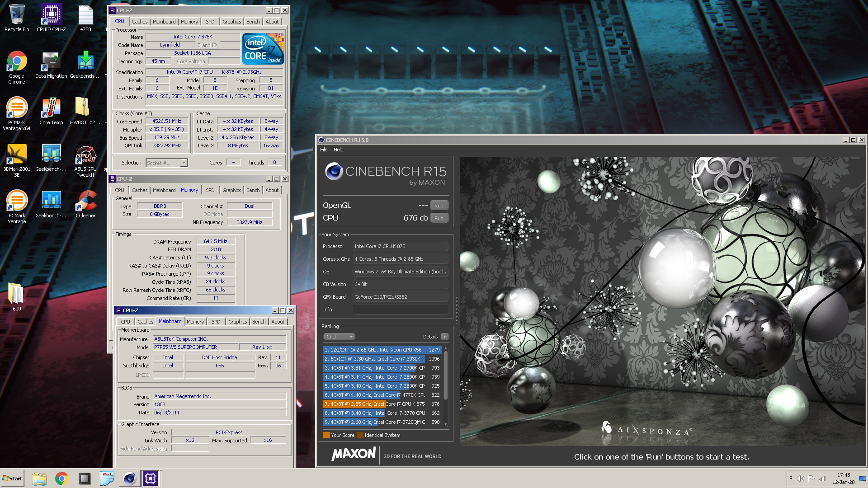Open ASUS GPU TweakII desktop shortcut
868x488 pixels.
pos(85,160)
